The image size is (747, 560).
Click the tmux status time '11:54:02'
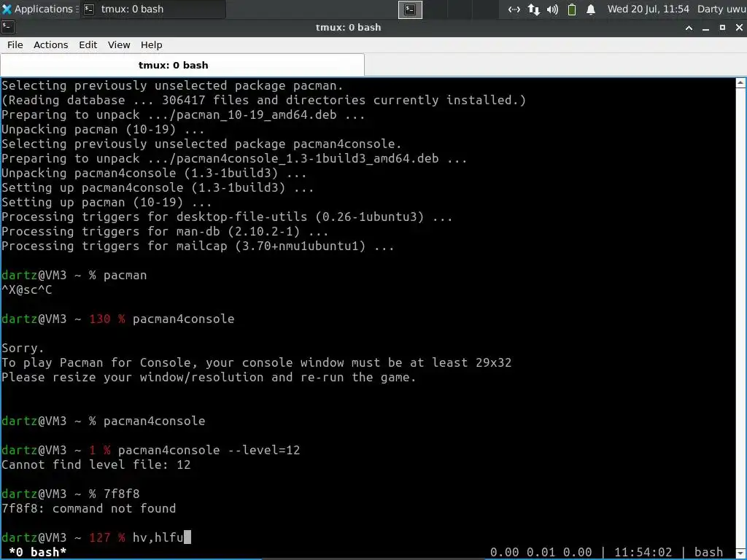(x=643, y=552)
